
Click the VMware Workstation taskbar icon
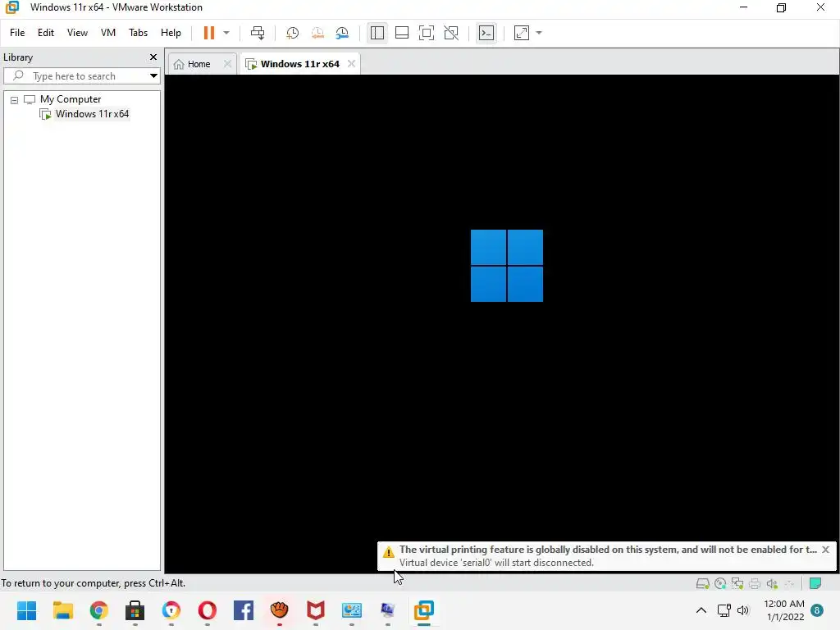(x=424, y=610)
